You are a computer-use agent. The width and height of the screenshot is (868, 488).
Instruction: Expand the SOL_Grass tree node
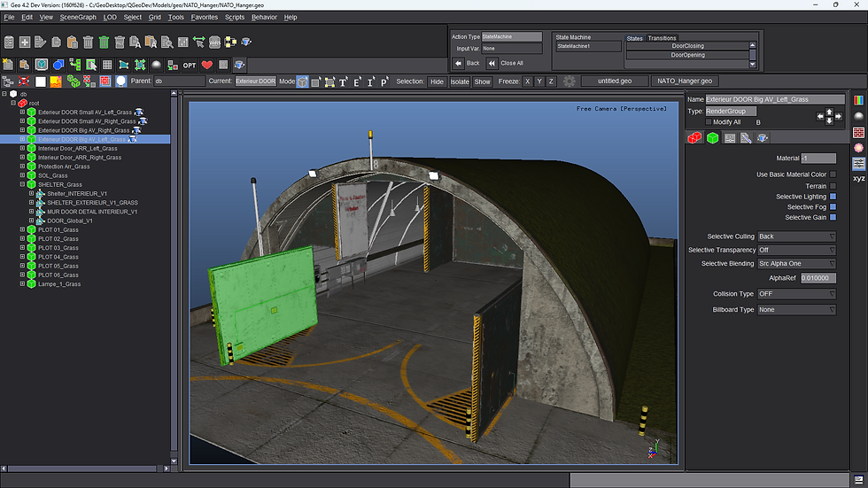(x=23, y=175)
